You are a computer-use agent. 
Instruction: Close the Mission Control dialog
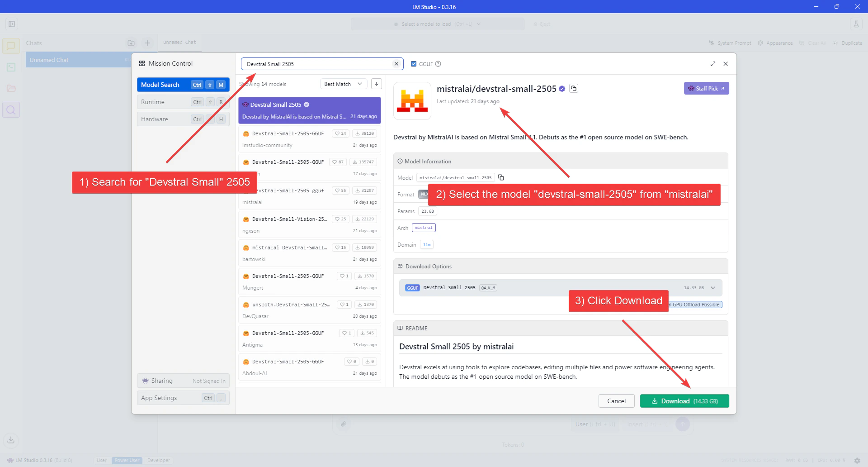(x=726, y=64)
